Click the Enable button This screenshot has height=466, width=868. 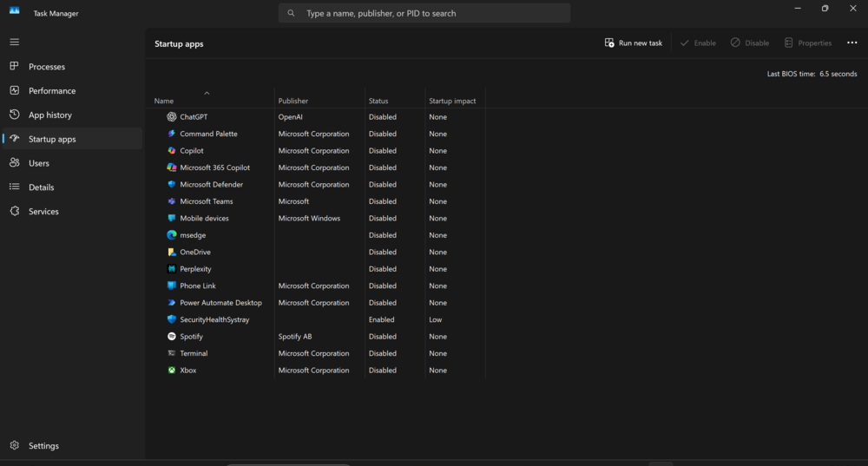point(698,43)
